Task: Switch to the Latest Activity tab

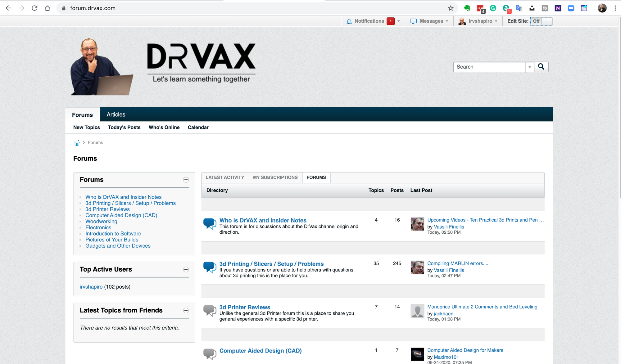Action: pos(225,178)
